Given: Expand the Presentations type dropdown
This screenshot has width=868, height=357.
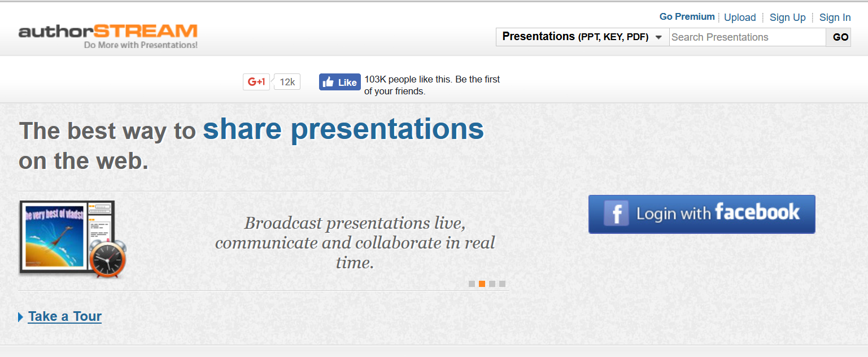Looking at the screenshot, I should 582,37.
